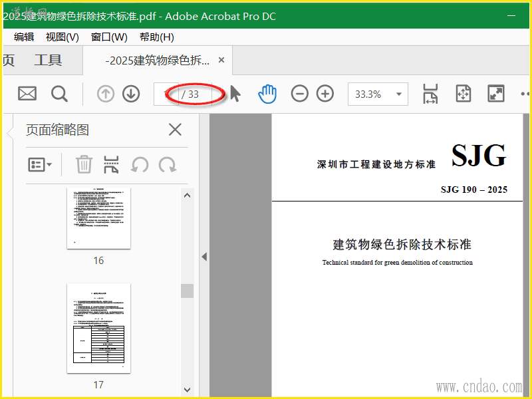Screen dimensions: 532x399
Task: Select page 16 thumbnail
Action: point(98,218)
